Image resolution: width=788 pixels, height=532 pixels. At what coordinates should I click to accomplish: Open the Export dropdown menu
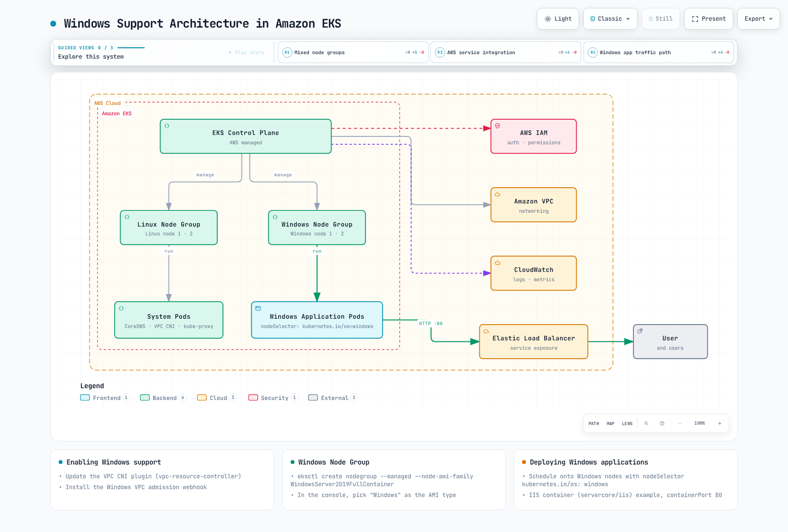758,19
